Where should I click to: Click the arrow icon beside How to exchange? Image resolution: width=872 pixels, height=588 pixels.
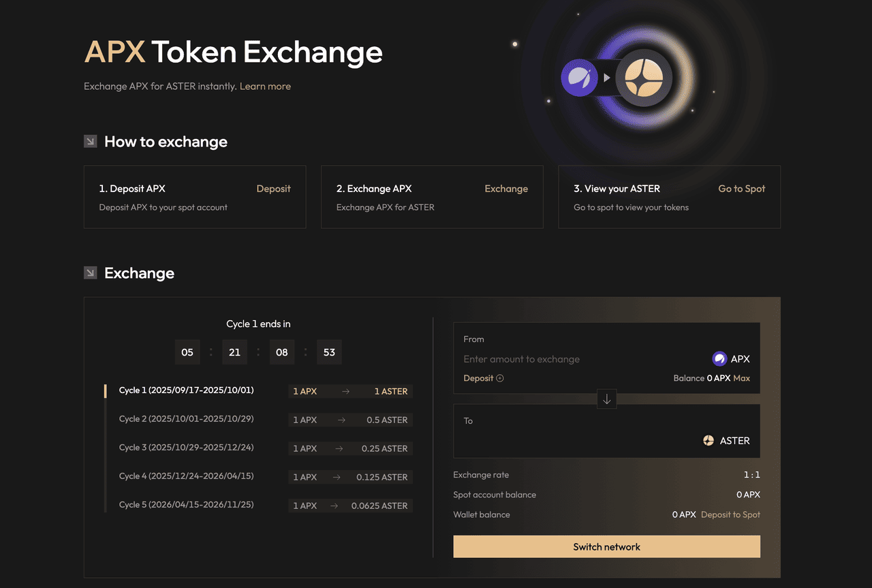click(90, 141)
